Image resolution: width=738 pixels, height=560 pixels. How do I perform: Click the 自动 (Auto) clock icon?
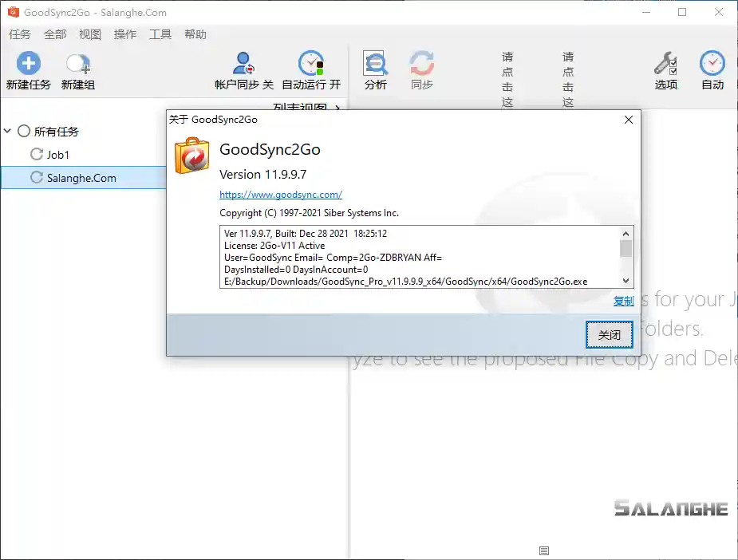[x=711, y=62]
